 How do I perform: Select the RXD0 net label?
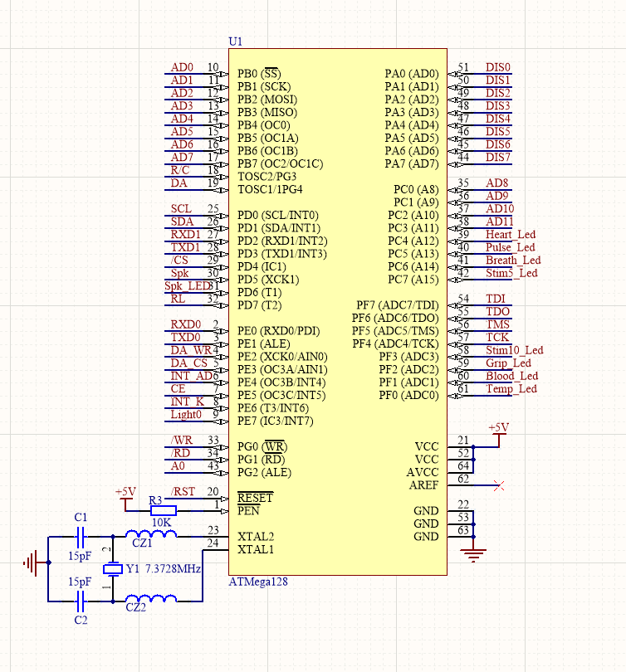point(186,325)
